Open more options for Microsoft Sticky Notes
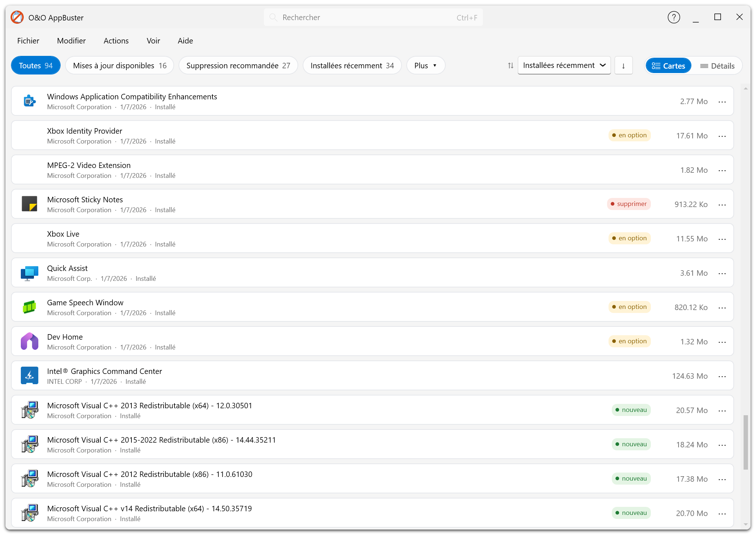This screenshot has height=535, width=756. 722,205
